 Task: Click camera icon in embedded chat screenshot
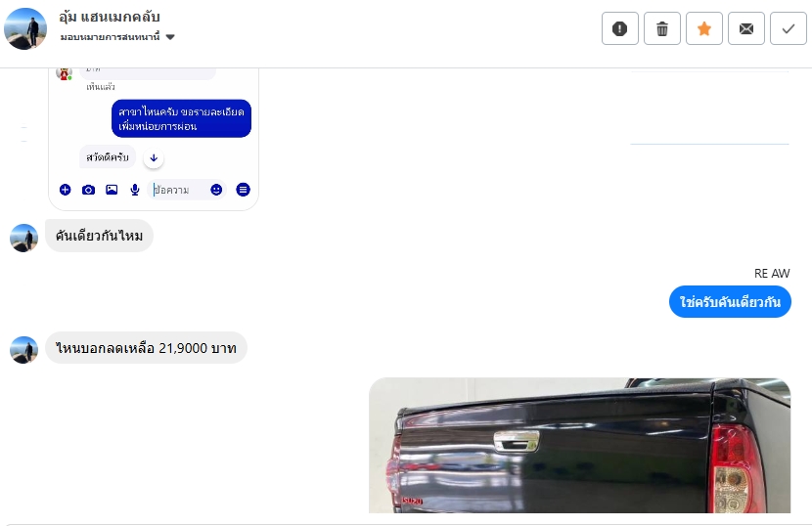89,190
